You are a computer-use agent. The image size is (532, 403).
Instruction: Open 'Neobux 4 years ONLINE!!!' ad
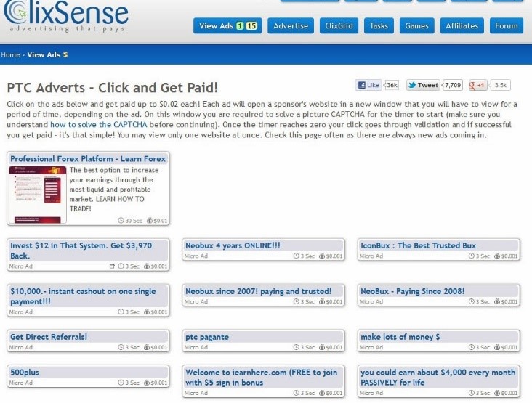click(233, 245)
